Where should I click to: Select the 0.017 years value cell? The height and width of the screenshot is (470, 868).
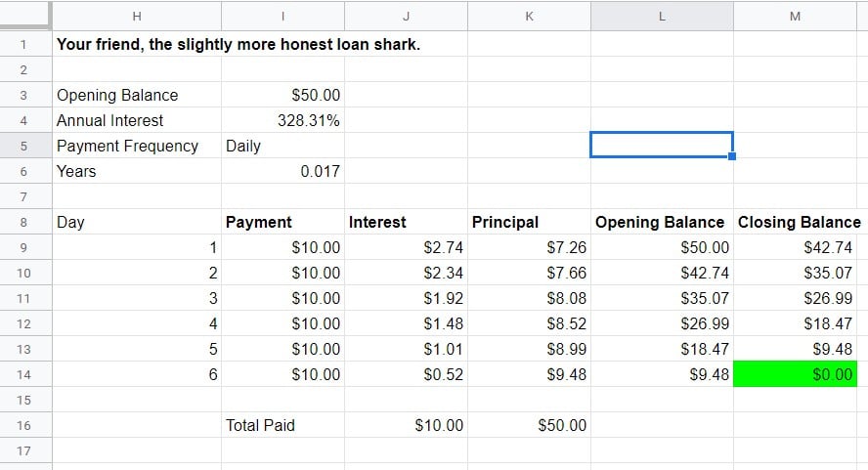(282, 172)
